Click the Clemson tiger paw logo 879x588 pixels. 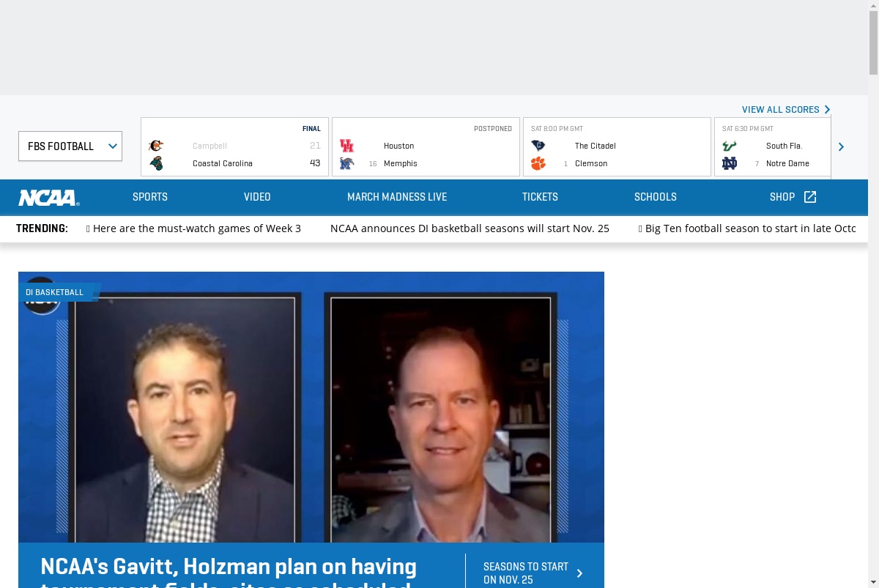click(x=538, y=163)
